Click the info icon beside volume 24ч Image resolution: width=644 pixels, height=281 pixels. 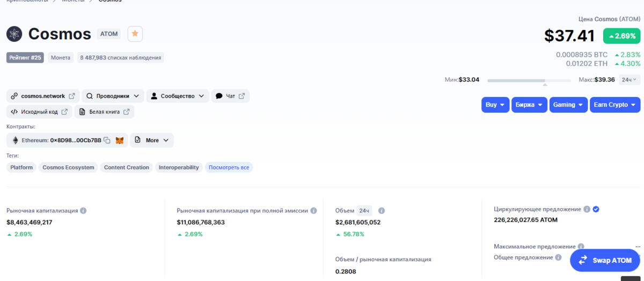(x=382, y=211)
